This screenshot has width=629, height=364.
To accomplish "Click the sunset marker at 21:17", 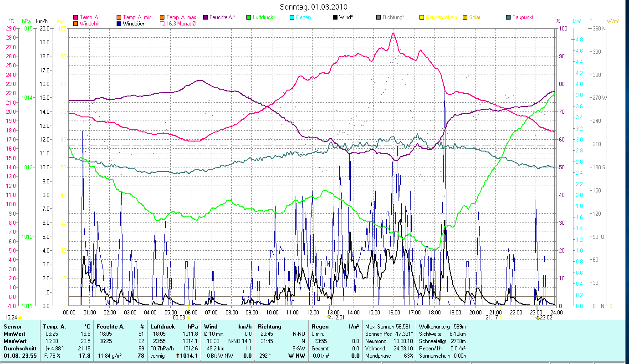I will coord(501,318).
